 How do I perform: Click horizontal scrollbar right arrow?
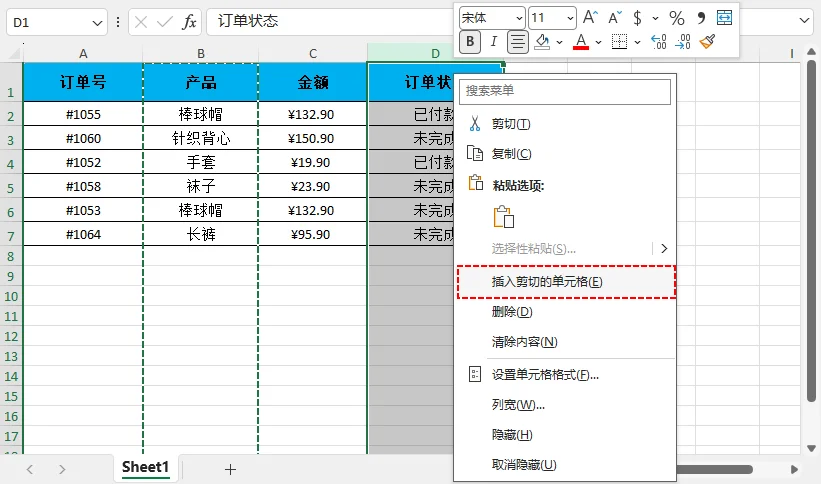point(794,469)
